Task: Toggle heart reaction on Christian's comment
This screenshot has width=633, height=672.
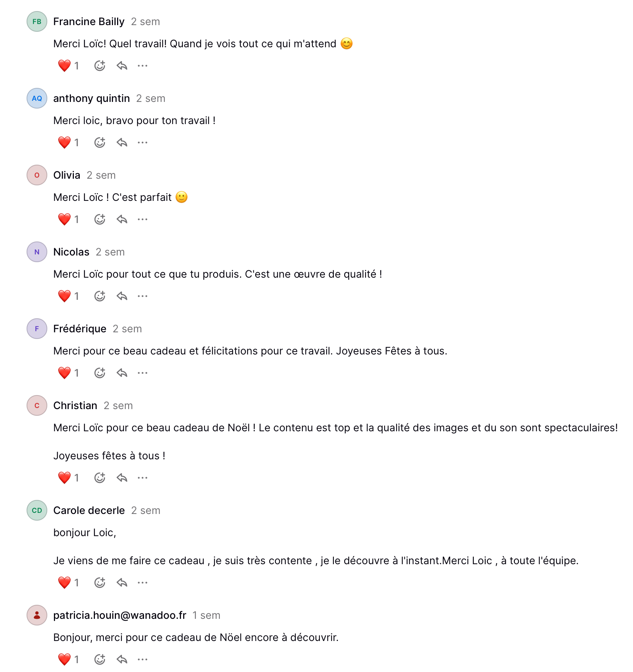Action: (68, 478)
